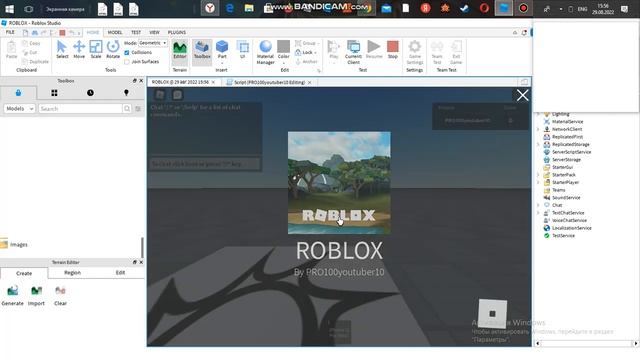The height and width of the screenshot is (360, 640).
Task: Open the in-game Roblox menu icon
Action: click(160, 95)
